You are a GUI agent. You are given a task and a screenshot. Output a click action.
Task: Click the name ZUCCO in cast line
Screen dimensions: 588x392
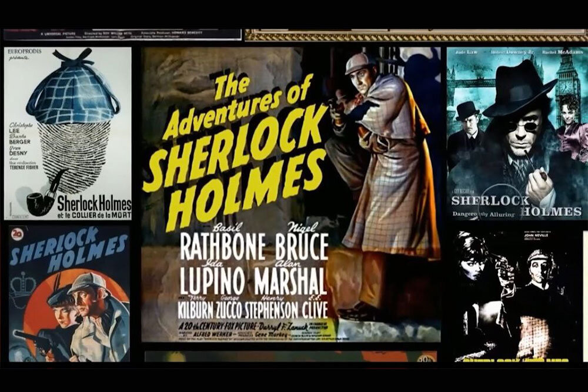[229, 310]
